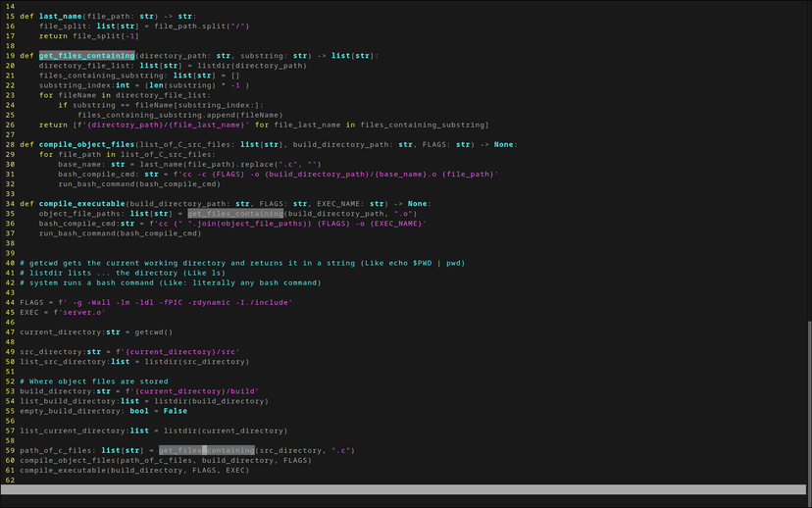Click line number 40 in the gutter
This screenshot has height=508, width=812.
pyautogui.click(x=9, y=263)
